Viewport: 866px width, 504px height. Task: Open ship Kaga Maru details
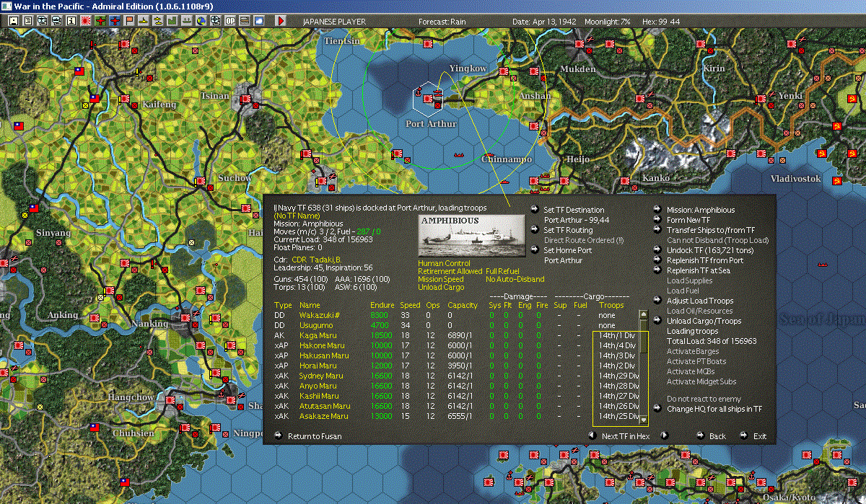tap(318, 335)
